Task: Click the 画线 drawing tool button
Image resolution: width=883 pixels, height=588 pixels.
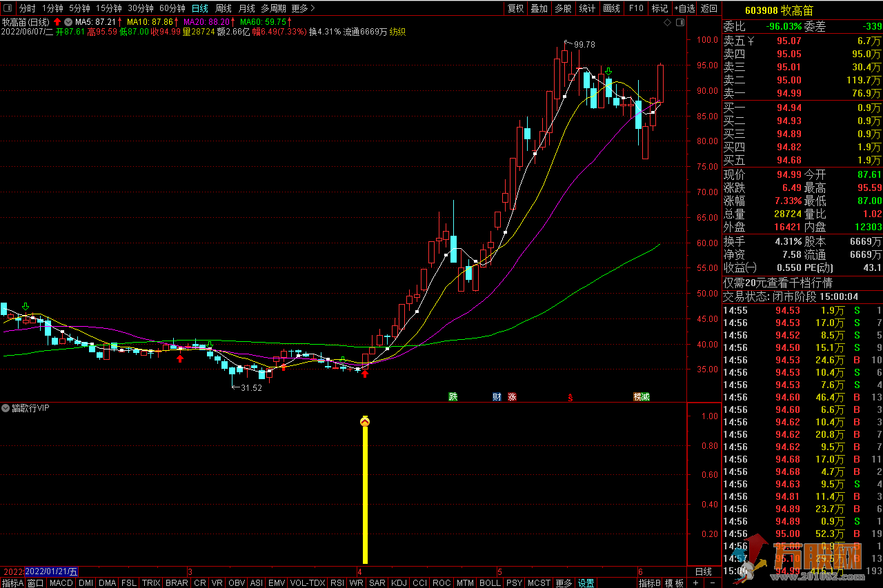Action: [612, 8]
